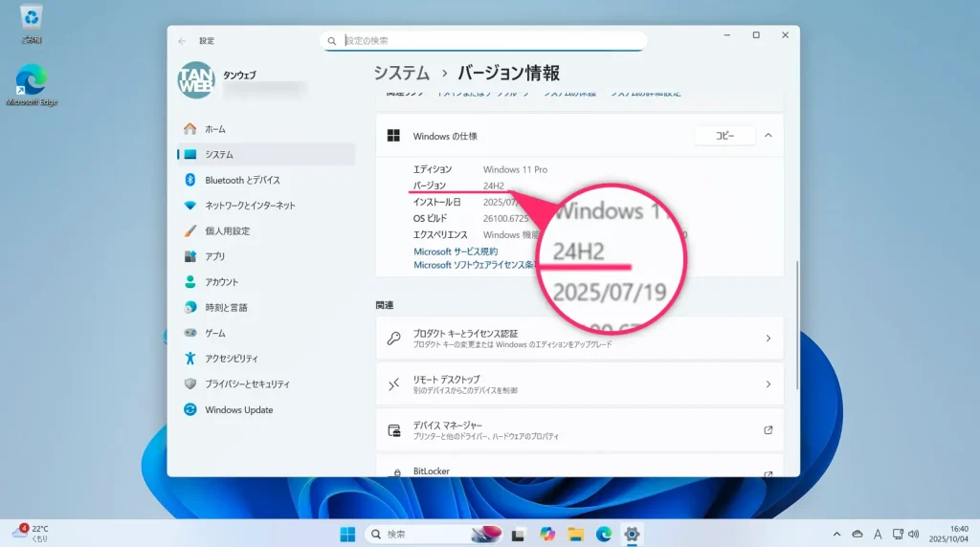This screenshot has height=547, width=980.
Task: Click the システム breadcrumb link
Action: pyautogui.click(x=401, y=74)
